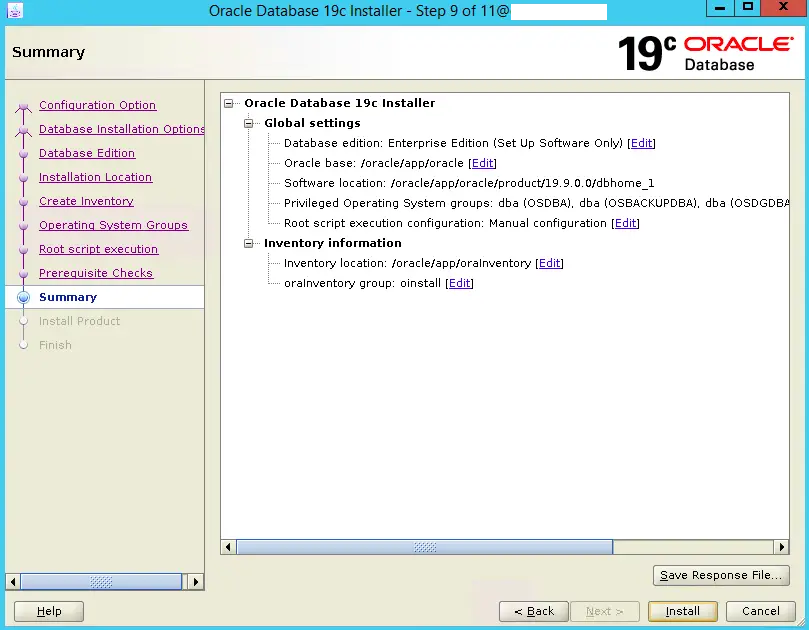Screen dimensions: 809x630
Task: Click the Oracle base: /oracle/app/oracle text
Action: tap(374, 163)
